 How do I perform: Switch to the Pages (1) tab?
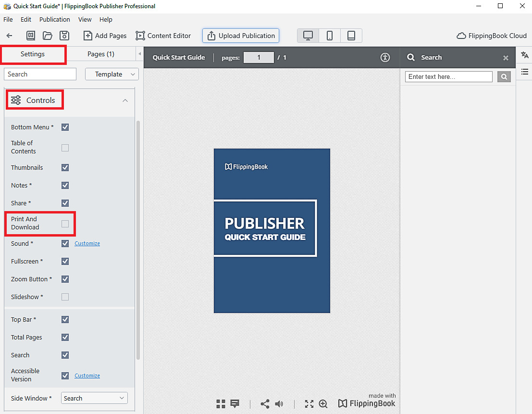pyautogui.click(x=101, y=54)
